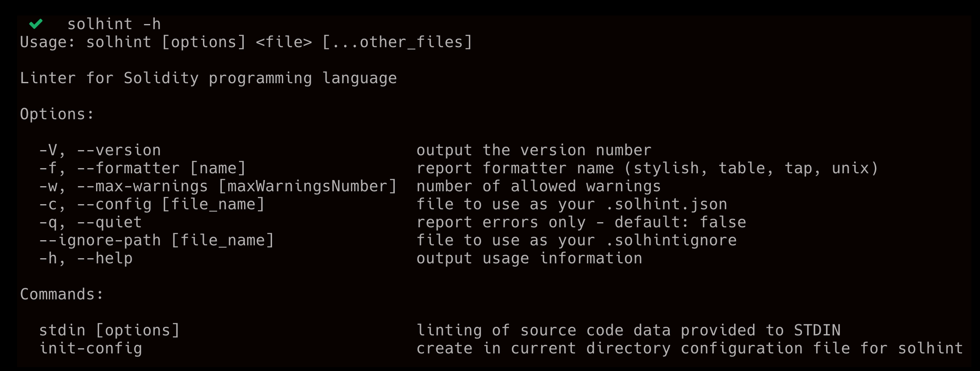Click the 'stdin [options]' command

tap(109, 331)
